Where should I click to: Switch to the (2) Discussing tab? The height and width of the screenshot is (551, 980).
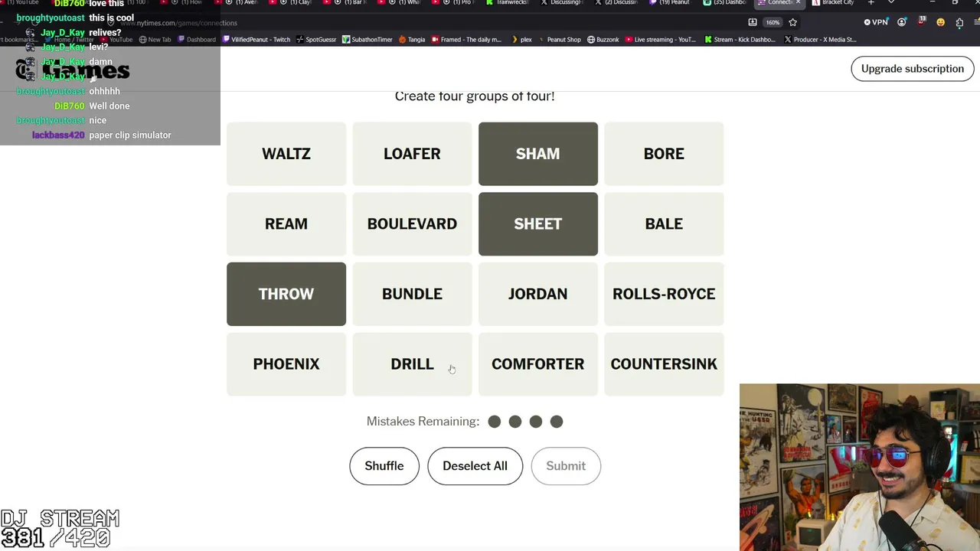click(616, 3)
